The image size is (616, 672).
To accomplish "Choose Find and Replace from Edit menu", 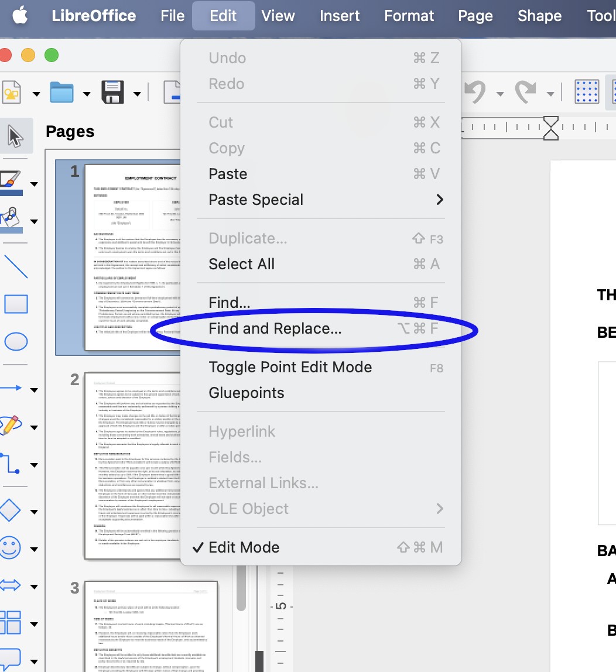I will tap(321, 329).
